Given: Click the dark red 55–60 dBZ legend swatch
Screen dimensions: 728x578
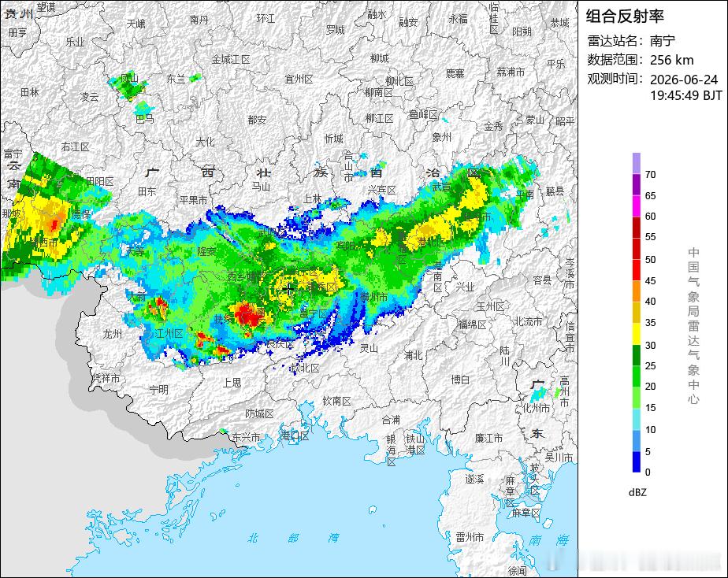Looking at the screenshot, I should point(636,227).
